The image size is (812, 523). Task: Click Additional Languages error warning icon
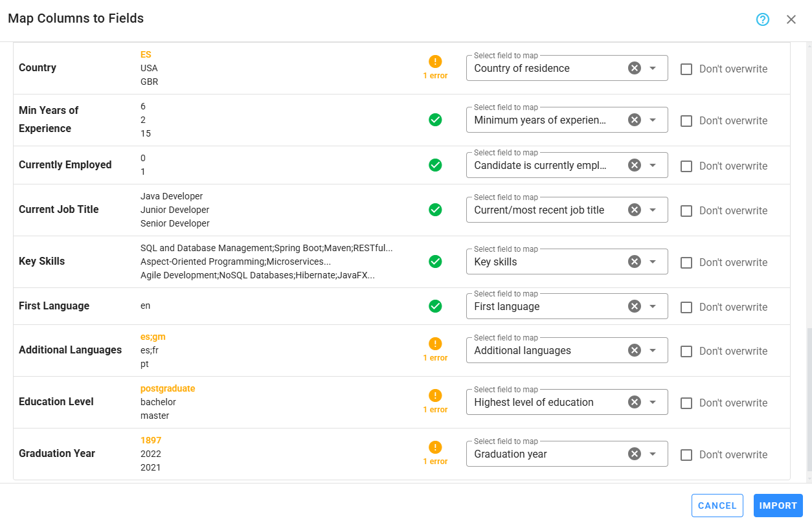[435, 344]
